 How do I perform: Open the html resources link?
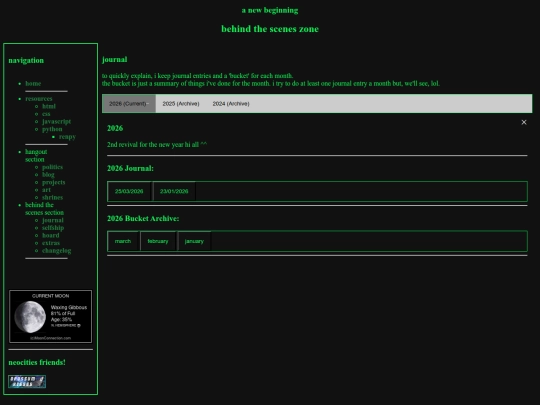(x=49, y=106)
